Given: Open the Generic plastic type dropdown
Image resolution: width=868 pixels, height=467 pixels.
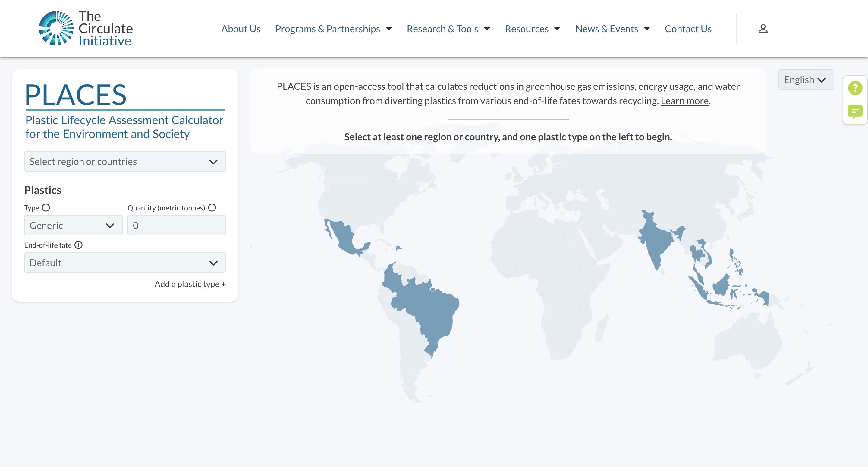Looking at the screenshot, I should pyautogui.click(x=73, y=225).
